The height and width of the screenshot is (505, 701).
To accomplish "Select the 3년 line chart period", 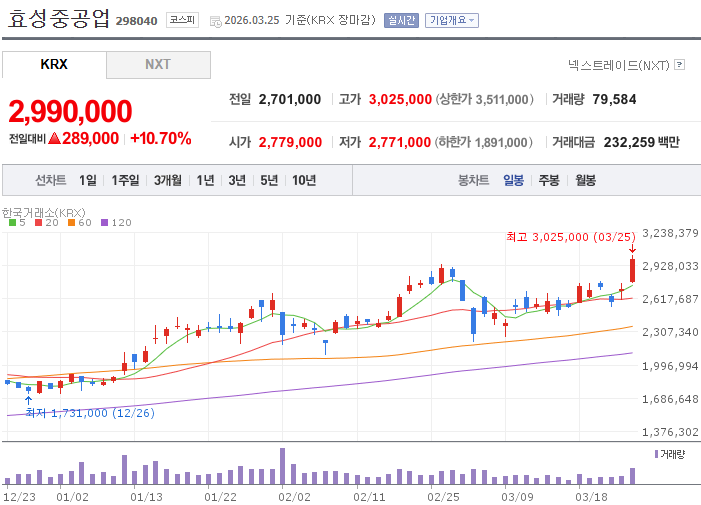I will (x=237, y=180).
